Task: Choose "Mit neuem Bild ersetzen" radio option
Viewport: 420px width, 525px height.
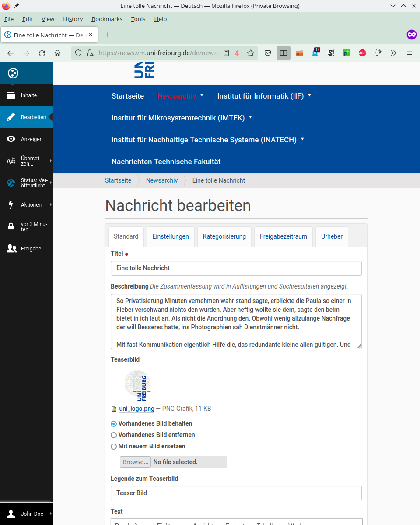Action: pos(114,447)
